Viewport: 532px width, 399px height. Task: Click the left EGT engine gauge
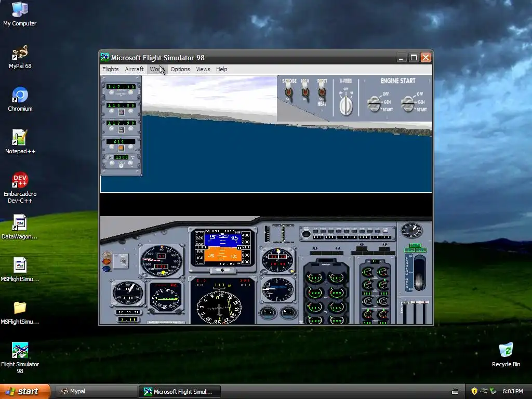click(x=315, y=292)
